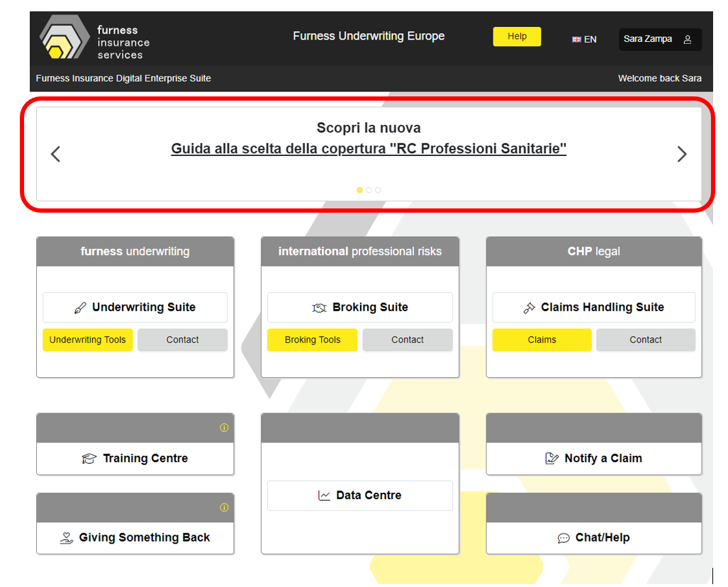Click the gavel icon next to Claims Handling Suite
The image size is (728, 587).
(529, 308)
